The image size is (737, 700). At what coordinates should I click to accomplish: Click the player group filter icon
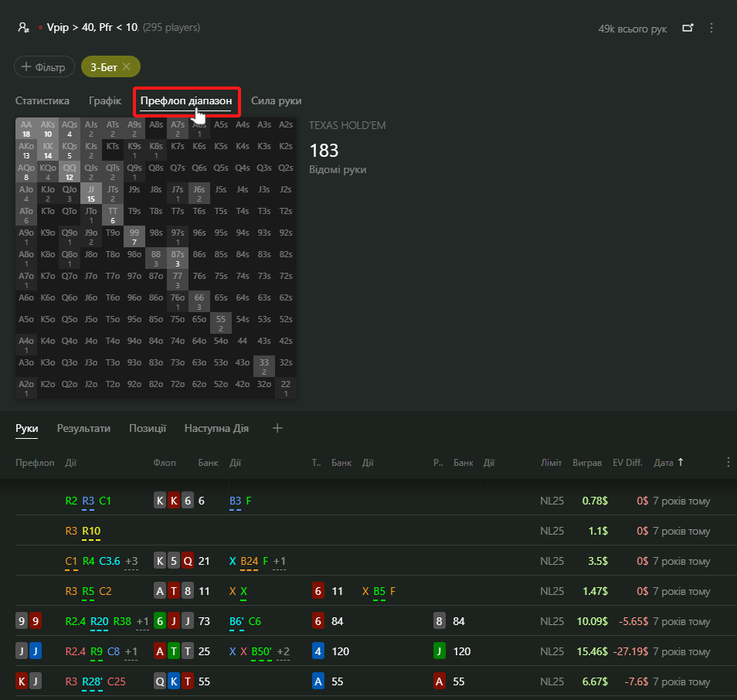point(23,28)
